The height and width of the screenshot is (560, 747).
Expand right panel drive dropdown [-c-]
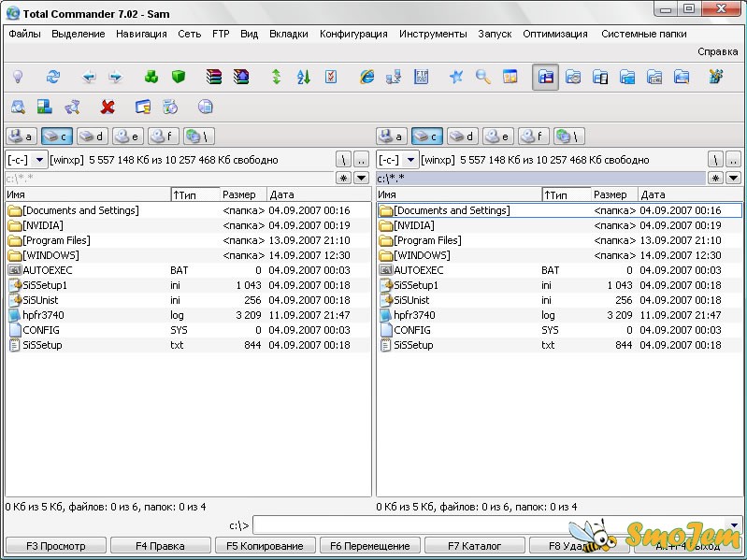[410, 160]
